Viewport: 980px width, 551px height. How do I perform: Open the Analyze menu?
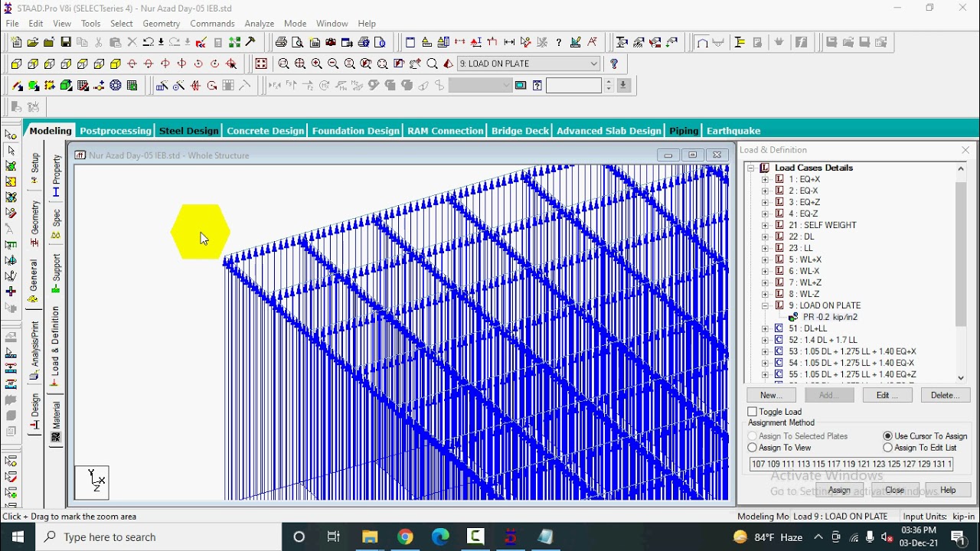[x=260, y=24]
